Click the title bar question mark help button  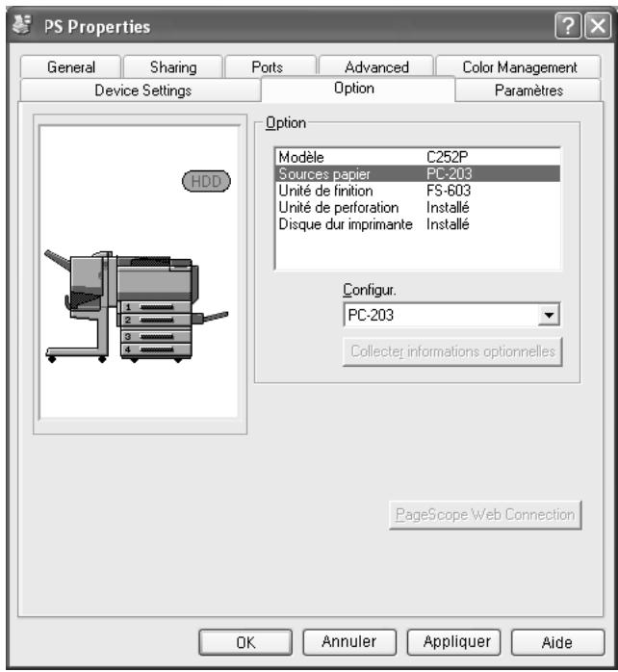(568, 26)
